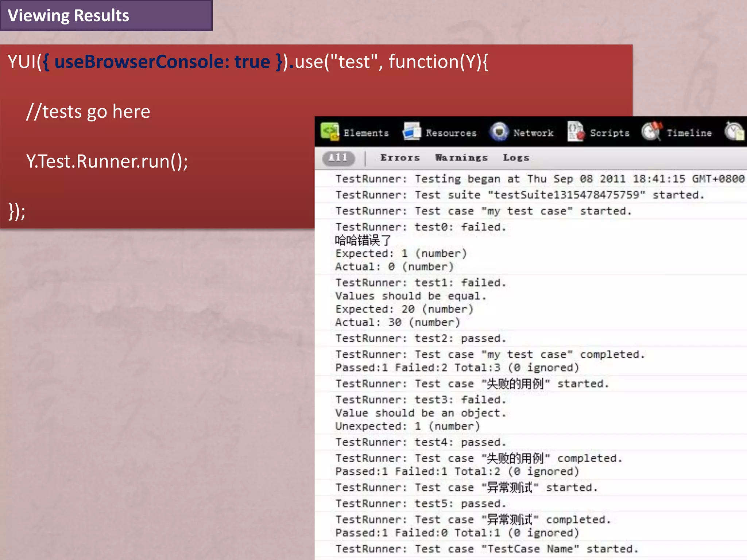Screen dimensions: 747x560
Task: Open the partly visible Profiles panel icon
Action: tap(735, 132)
